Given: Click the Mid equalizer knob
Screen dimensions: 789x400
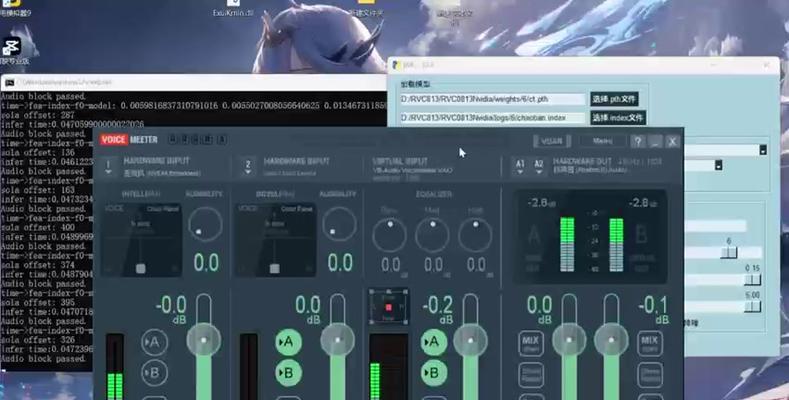Looking at the screenshot, I should pyautogui.click(x=432, y=234).
